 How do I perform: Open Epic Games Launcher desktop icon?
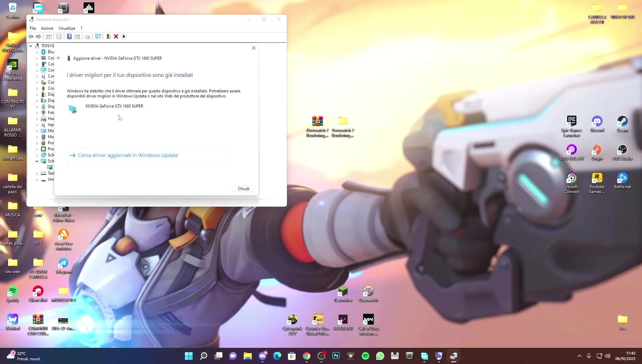[571, 126]
